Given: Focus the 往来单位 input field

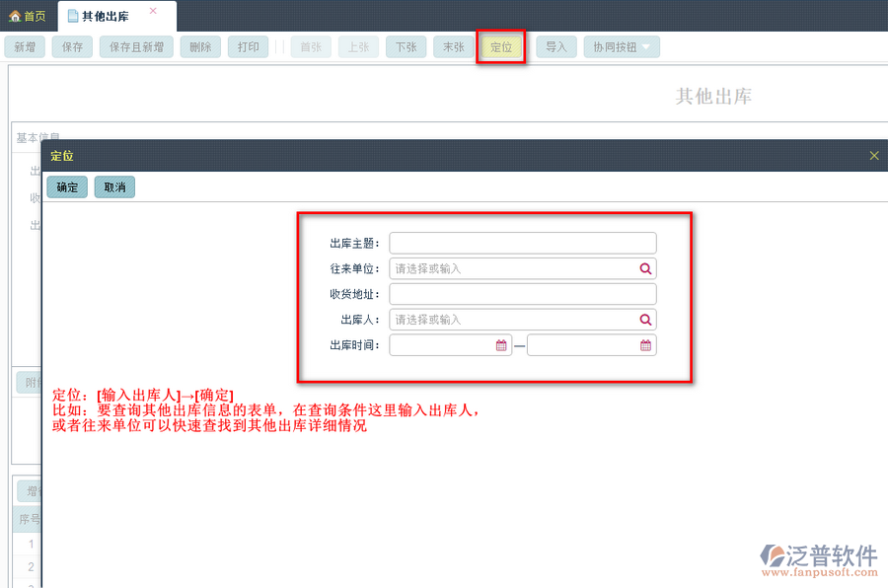Looking at the screenshot, I should [x=523, y=268].
